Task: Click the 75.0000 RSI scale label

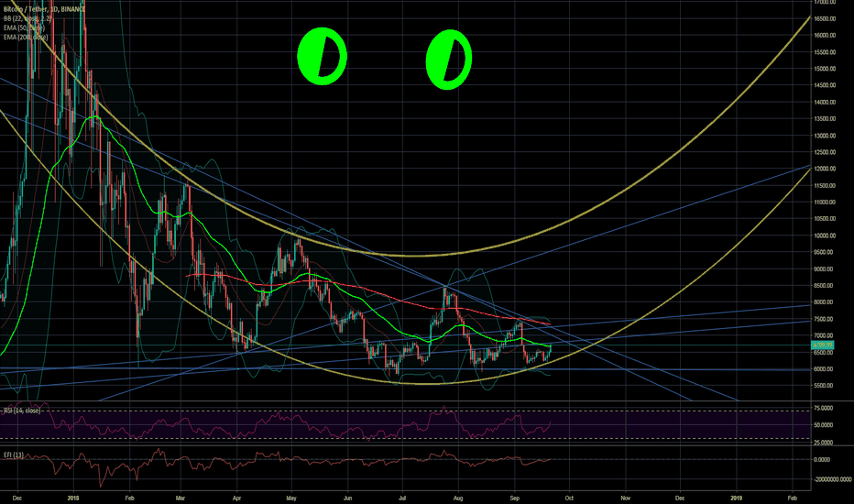Action: (x=824, y=408)
